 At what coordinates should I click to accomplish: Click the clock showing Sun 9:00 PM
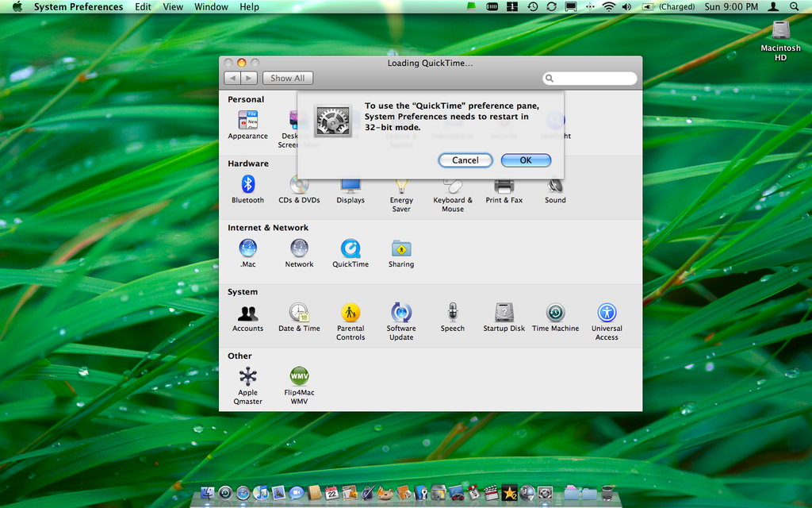click(731, 6)
